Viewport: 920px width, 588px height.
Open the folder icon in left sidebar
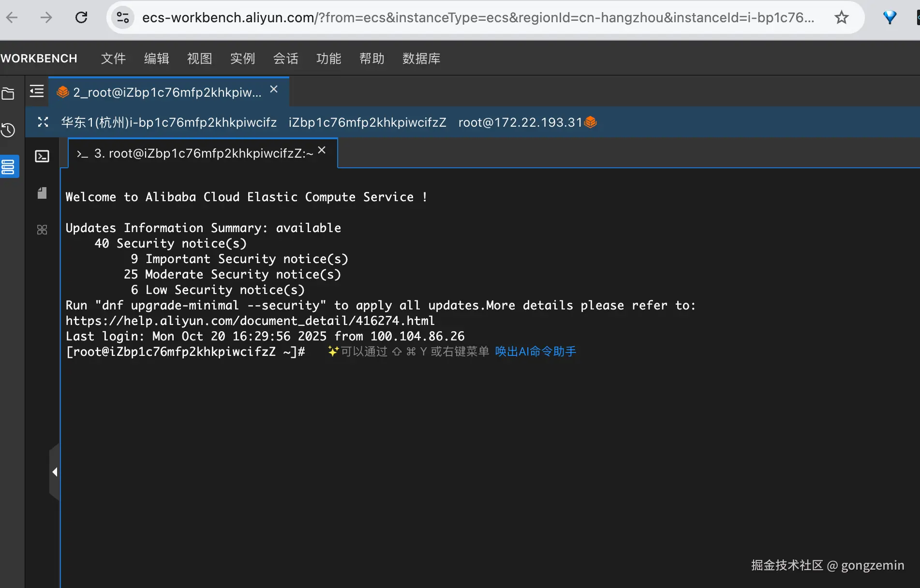8,93
